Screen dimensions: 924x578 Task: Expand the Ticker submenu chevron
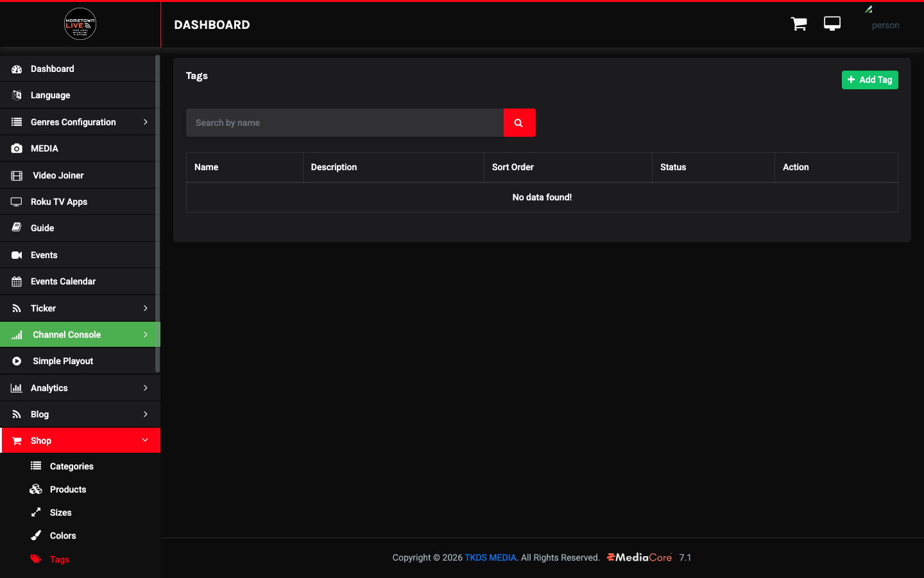pyautogui.click(x=146, y=308)
